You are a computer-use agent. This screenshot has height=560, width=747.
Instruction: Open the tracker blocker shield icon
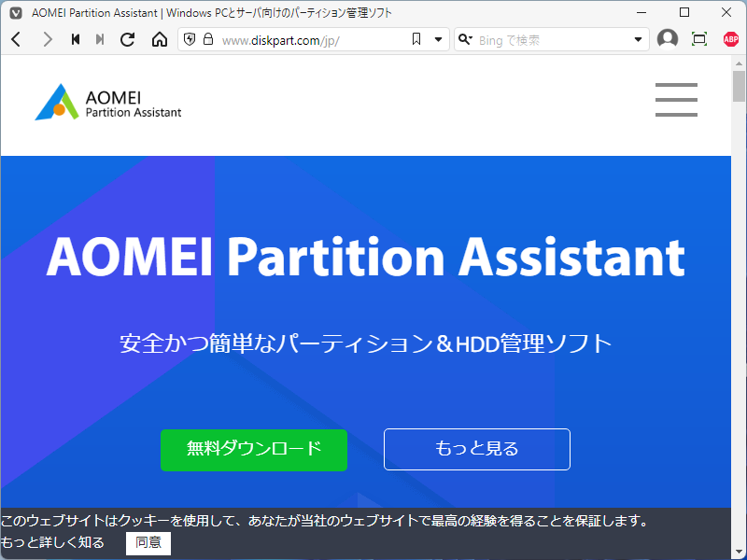point(190,39)
